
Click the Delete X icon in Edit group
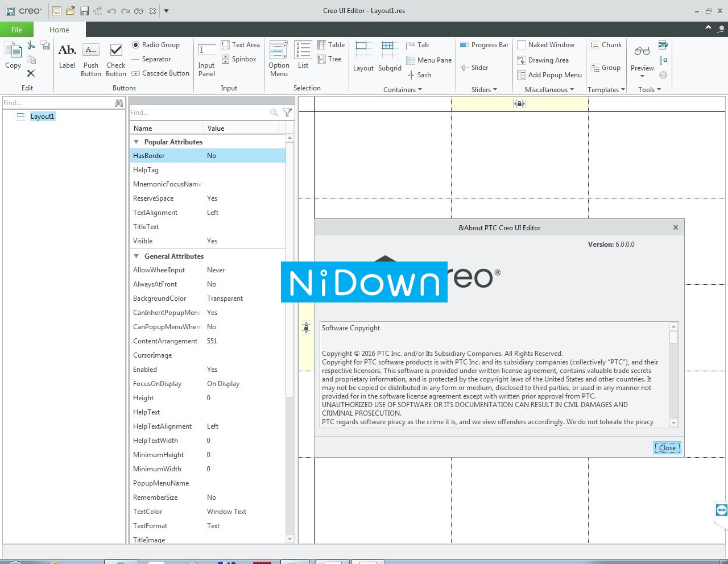click(x=31, y=73)
